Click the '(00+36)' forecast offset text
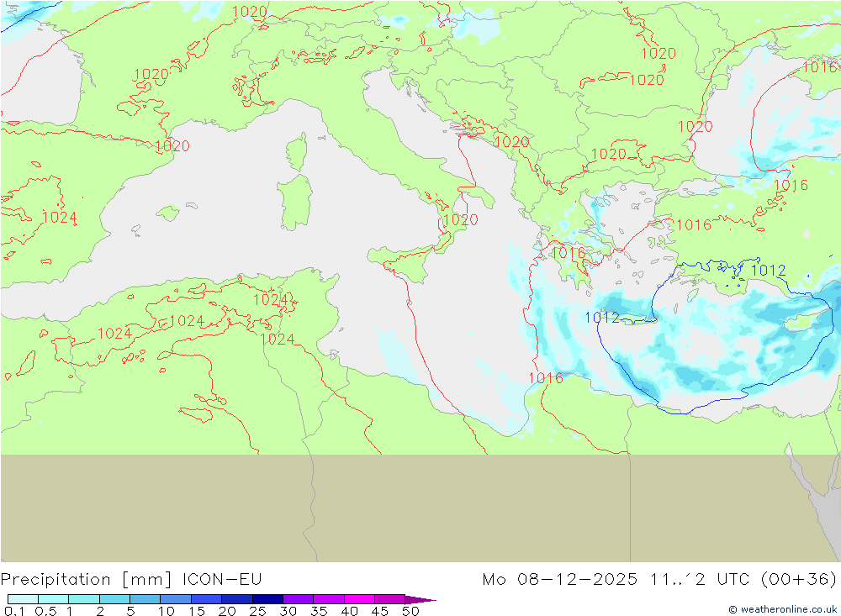This screenshot has height=616, width=841. point(799,580)
